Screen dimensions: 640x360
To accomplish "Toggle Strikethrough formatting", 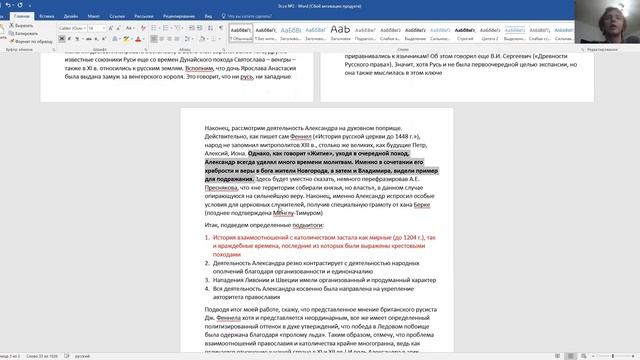I will (x=88, y=39).
